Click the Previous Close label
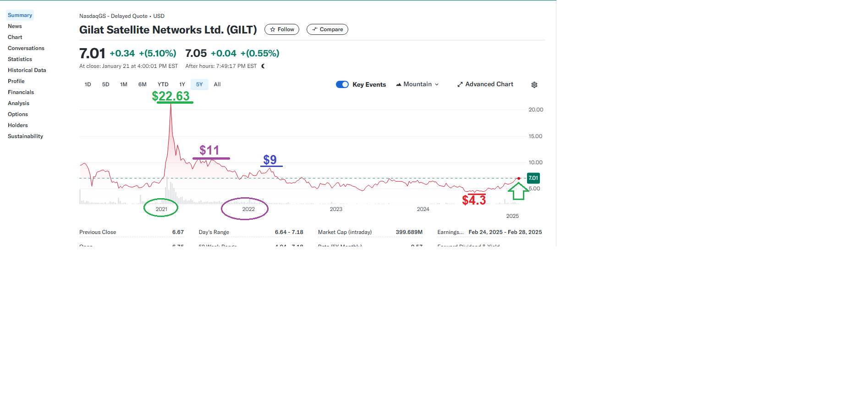The width and height of the screenshot is (868, 400). click(x=98, y=232)
